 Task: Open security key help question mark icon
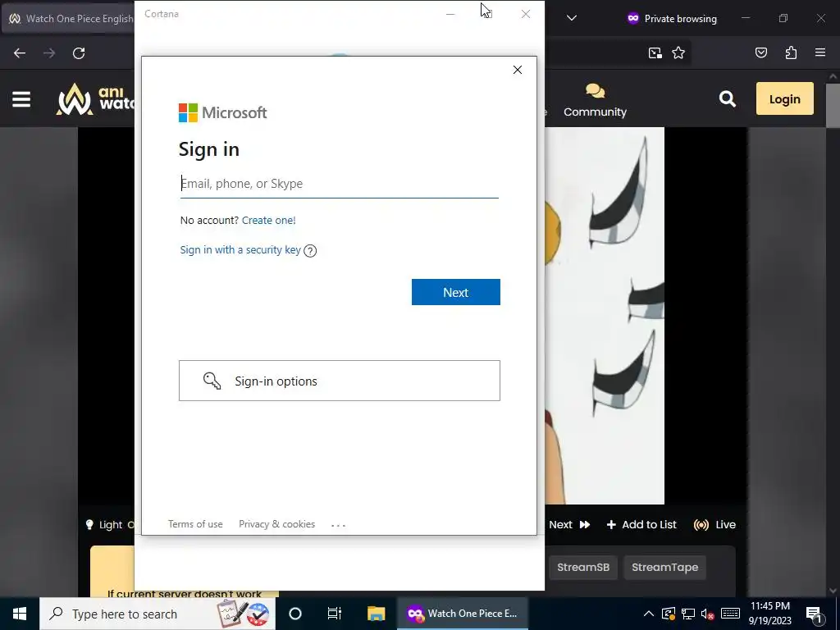point(310,251)
